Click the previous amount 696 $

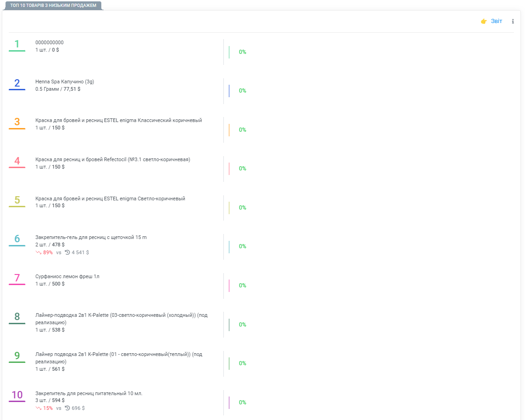point(78,408)
